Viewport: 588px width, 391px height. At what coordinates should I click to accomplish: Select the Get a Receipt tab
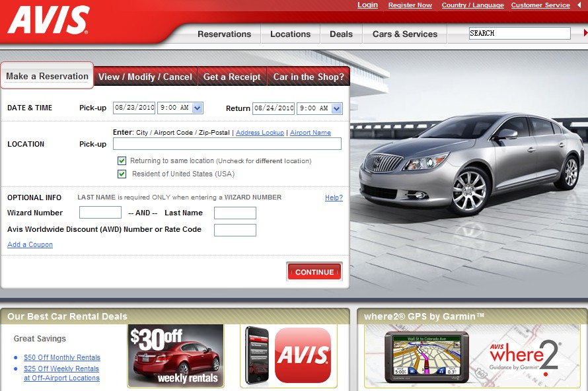tap(232, 77)
